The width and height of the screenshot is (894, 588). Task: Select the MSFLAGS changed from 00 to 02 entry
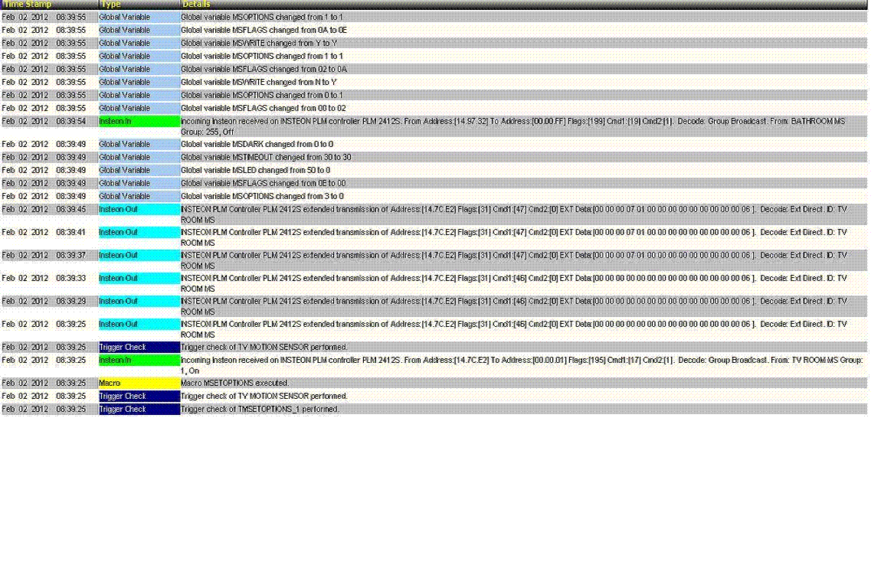point(263,108)
